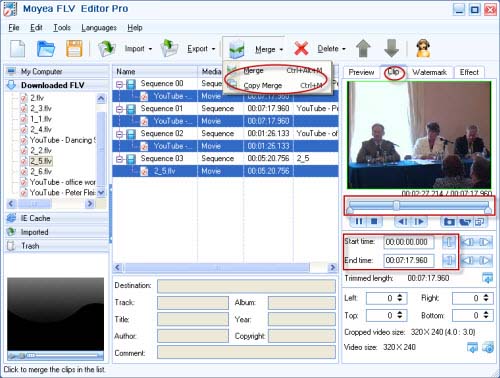Open the Delete dropdown arrow

click(x=344, y=49)
